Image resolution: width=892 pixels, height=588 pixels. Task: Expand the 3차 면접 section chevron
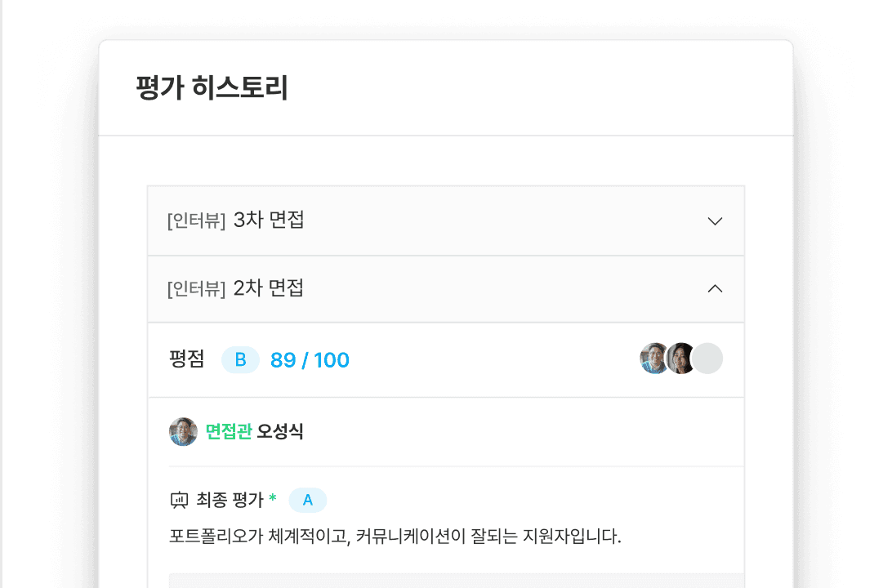coord(715,221)
